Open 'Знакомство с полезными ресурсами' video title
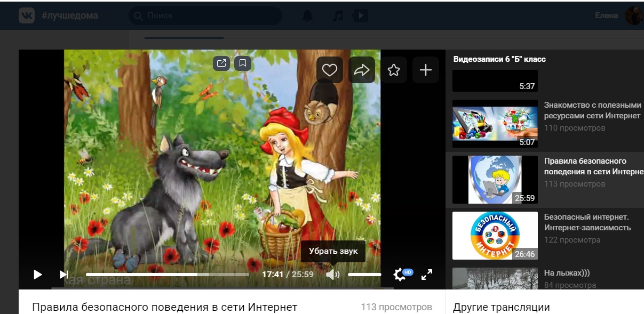The height and width of the screenshot is (314, 644). click(592, 110)
